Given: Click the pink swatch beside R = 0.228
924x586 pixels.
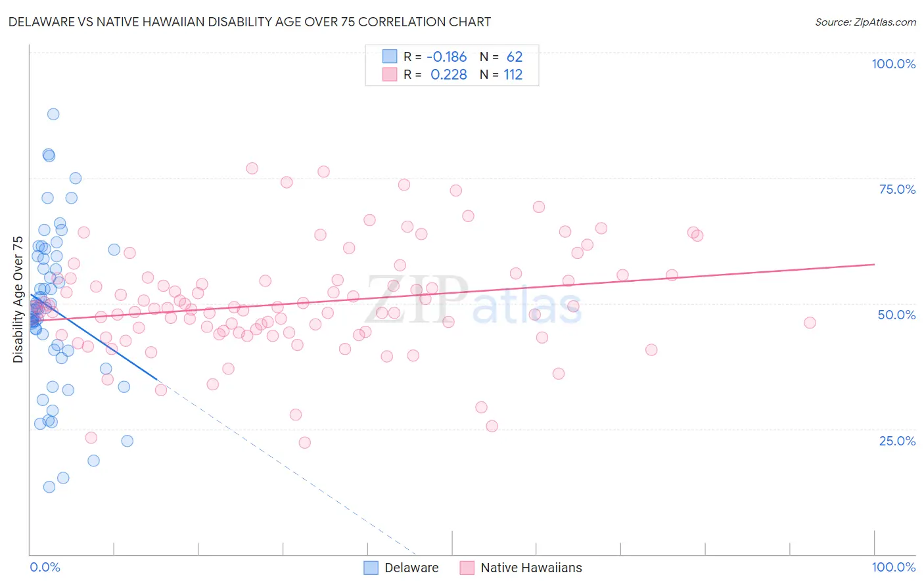Looking at the screenshot, I should point(390,74).
